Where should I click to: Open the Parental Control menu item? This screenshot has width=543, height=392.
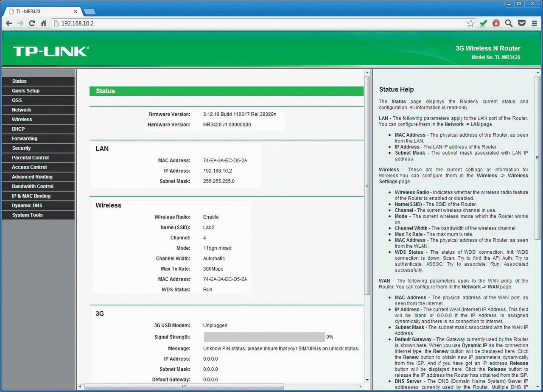point(38,157)
